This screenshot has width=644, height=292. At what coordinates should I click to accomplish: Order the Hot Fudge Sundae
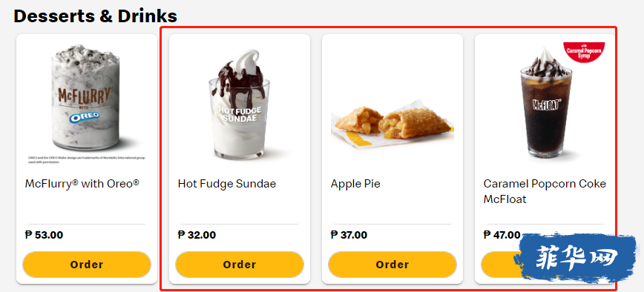[240, 265]
